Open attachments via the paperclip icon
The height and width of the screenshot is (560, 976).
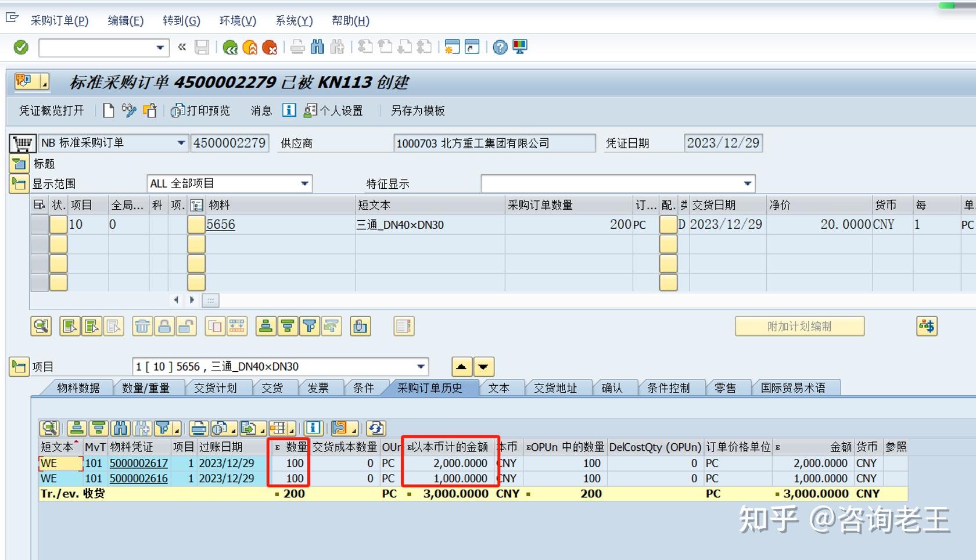point(361,326)
